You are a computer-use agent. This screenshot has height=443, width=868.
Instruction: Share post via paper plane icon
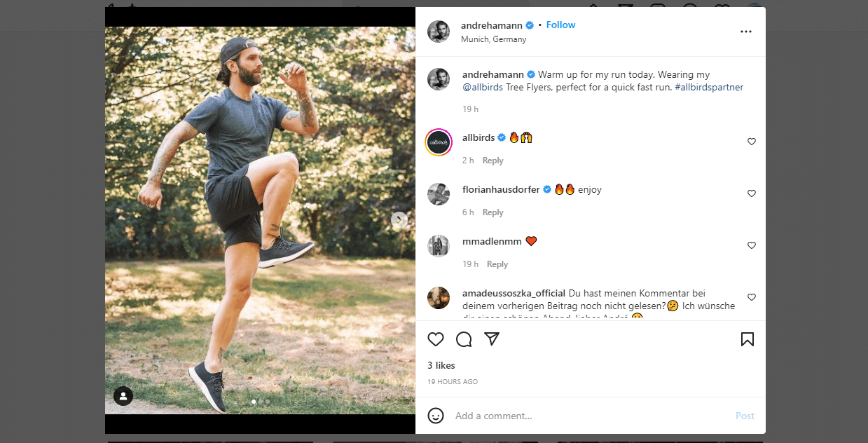(492, 339)
